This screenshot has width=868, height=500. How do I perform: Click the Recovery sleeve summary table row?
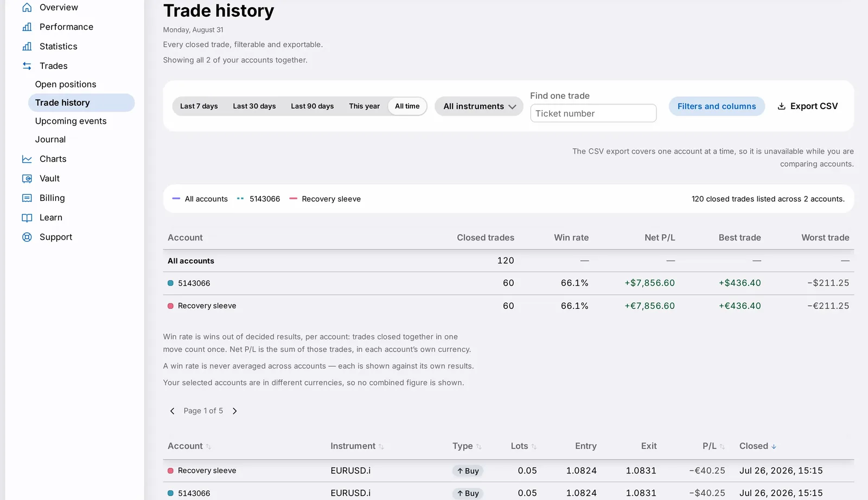[x=508, y=306]
